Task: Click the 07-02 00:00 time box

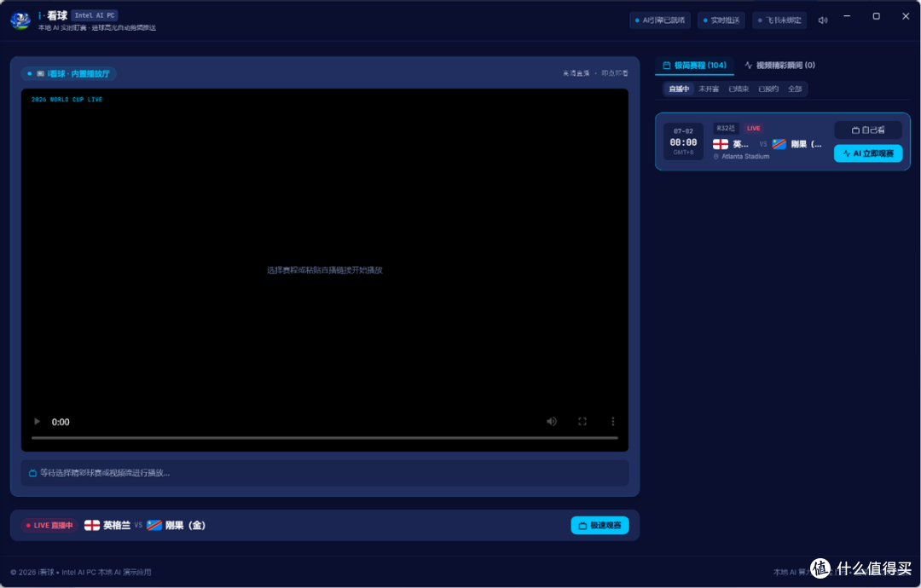Action: tap(683, 141)
